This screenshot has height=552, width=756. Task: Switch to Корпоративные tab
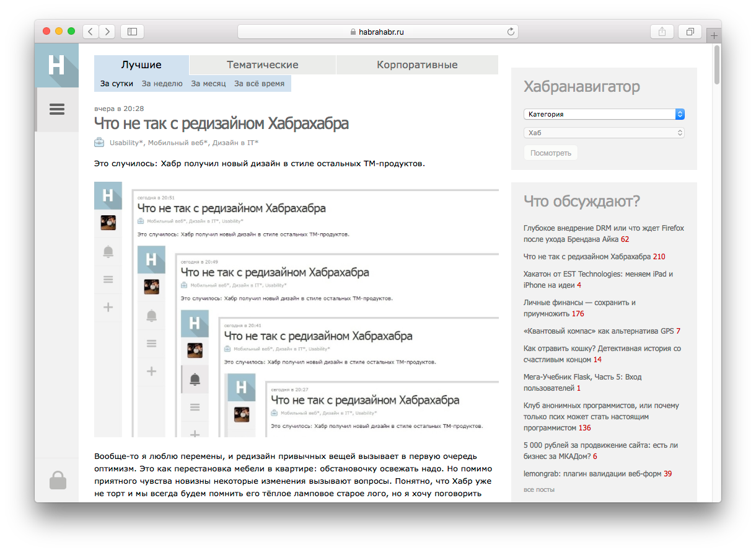(417, 65)
